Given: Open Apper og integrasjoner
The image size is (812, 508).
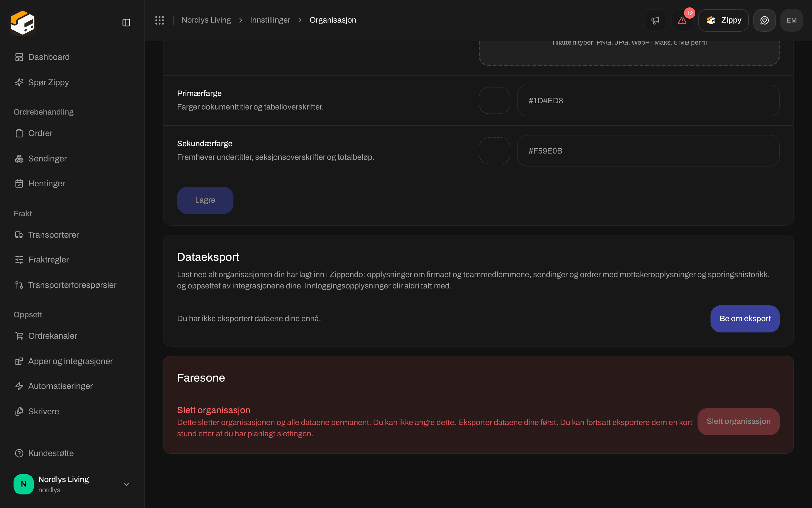Looking at the screenshot, I should pyautogui.click(x=72, y=361).
